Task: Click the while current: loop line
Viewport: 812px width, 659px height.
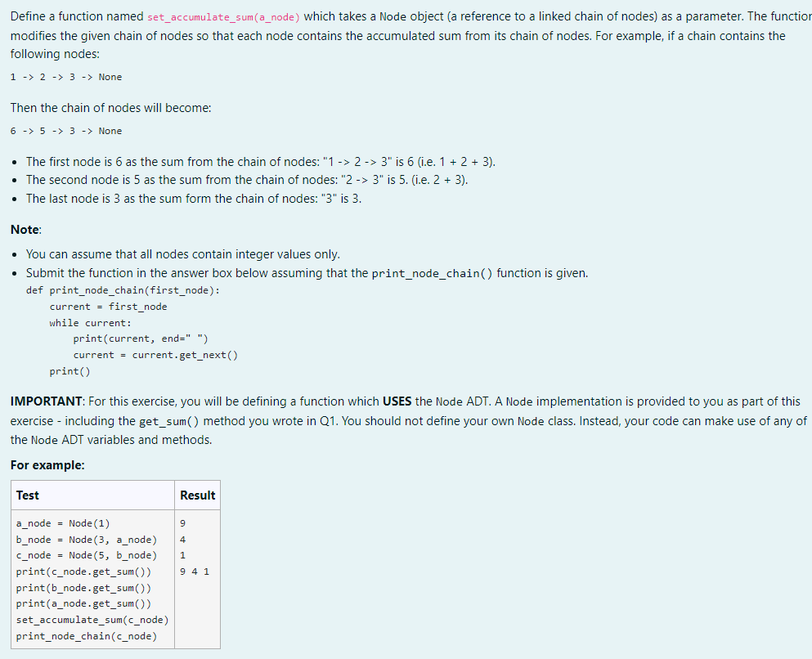Action: click(x=90, y=322)
